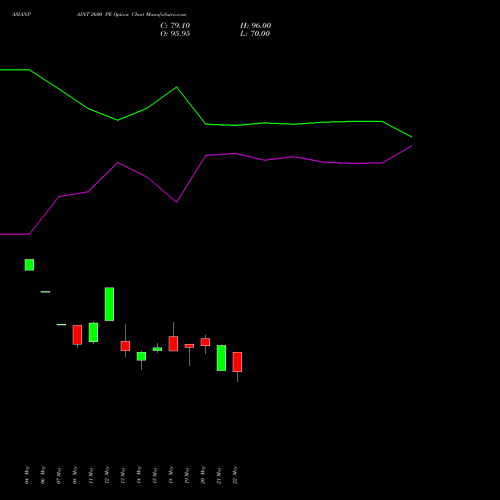
Task: Click the small green candle for 15 May
Action: click(157, 349)
